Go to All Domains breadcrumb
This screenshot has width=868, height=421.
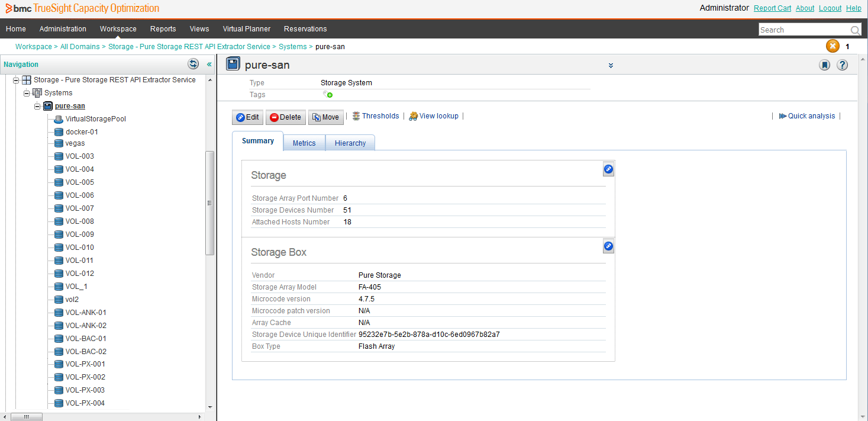click(80, 47)
